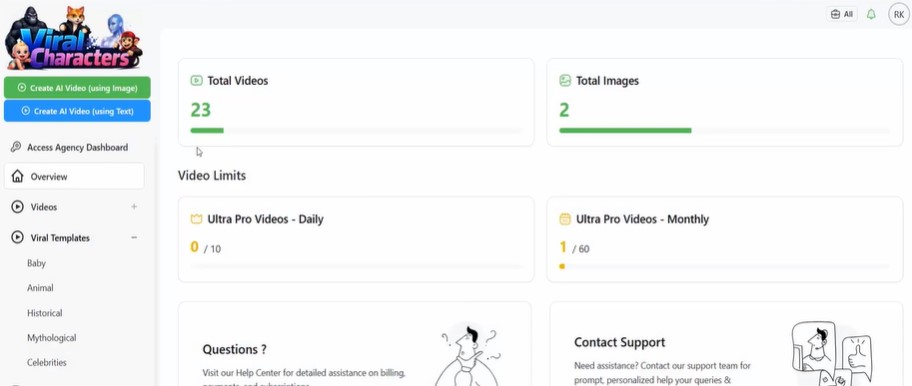Screen dimensions: 912x386
Task: Click the Total Videos video icon
Action: click(x=196, y=81)
